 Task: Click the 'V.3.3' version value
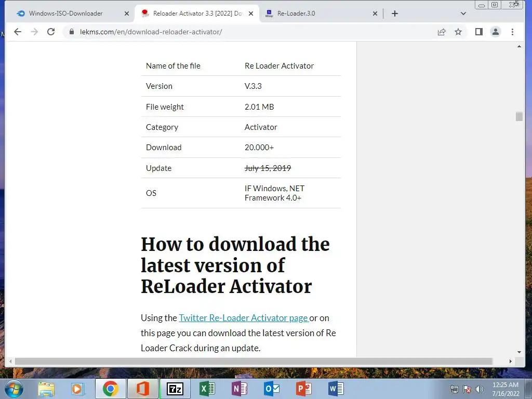point(253,86)
